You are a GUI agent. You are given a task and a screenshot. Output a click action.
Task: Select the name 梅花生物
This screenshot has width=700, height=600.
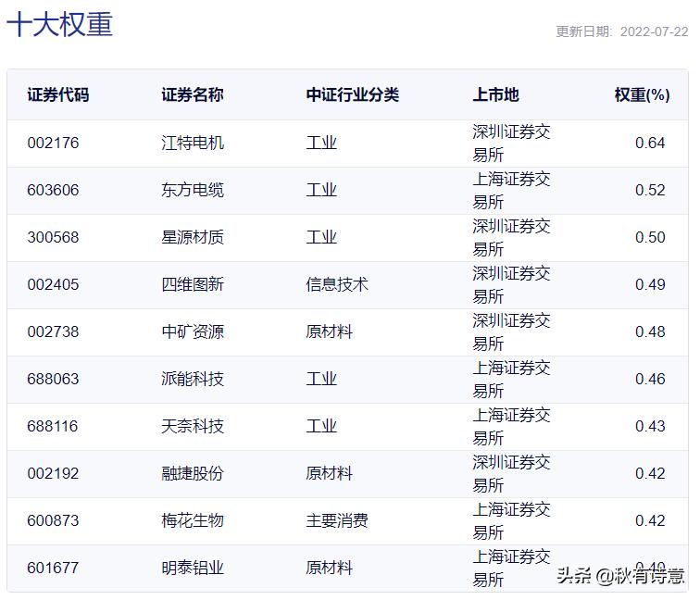[x=193, y=521]
